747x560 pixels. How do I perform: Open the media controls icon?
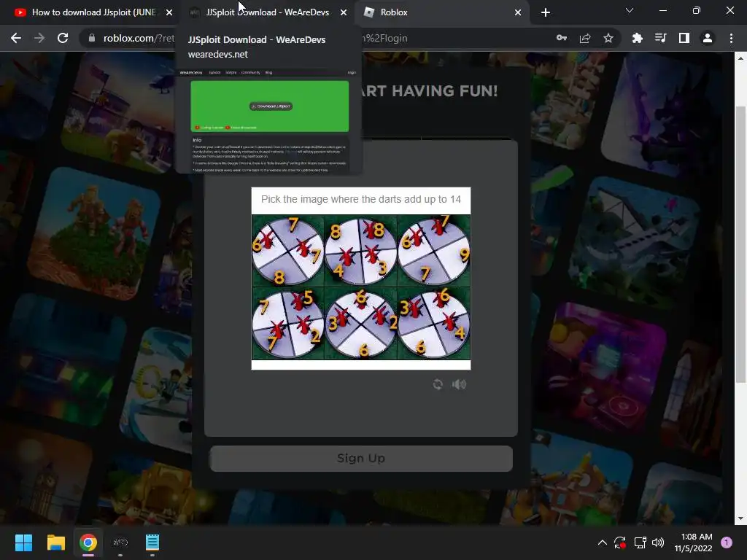click(661, 38)
